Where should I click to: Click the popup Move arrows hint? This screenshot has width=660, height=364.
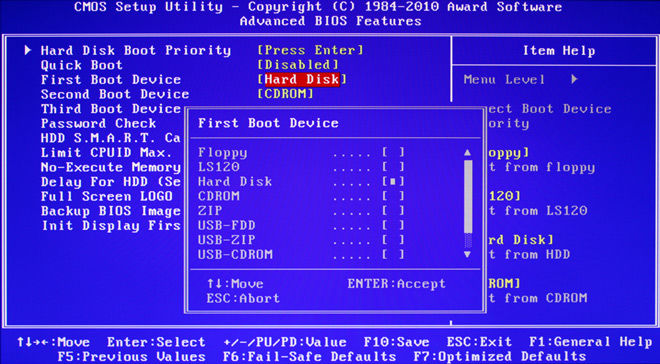(x=235, y=284)
